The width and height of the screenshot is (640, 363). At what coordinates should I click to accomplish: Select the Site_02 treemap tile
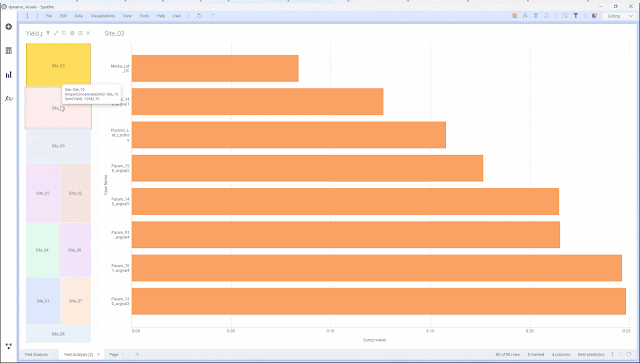point(76,193)
